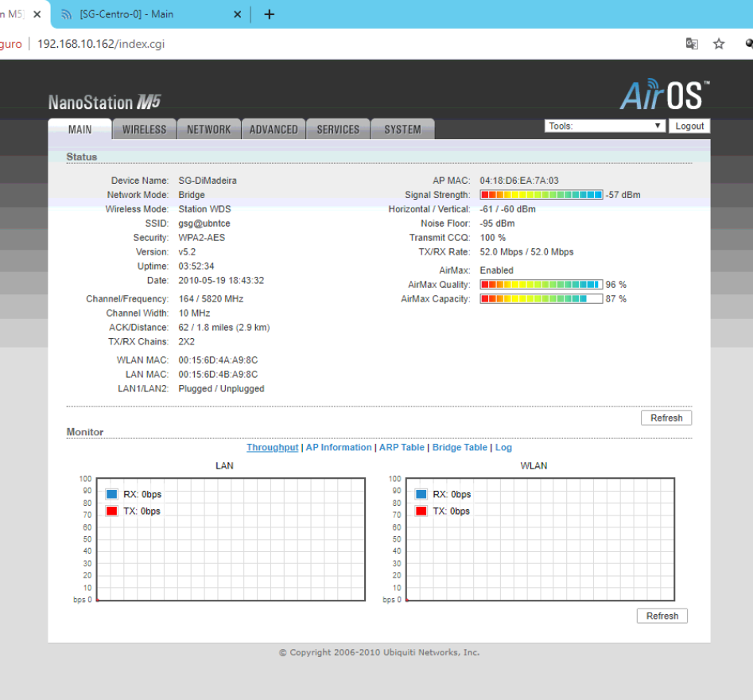This screenshot has height=700, width=753.
Task: Click the blue RX legend swatch in WLAN graph
Action: [x=421, y=494]
